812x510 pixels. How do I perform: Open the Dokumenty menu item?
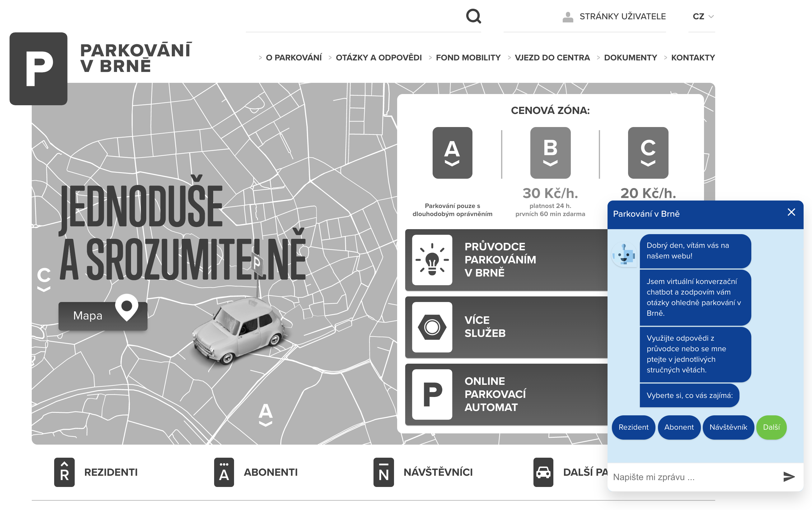pos(630,58)
